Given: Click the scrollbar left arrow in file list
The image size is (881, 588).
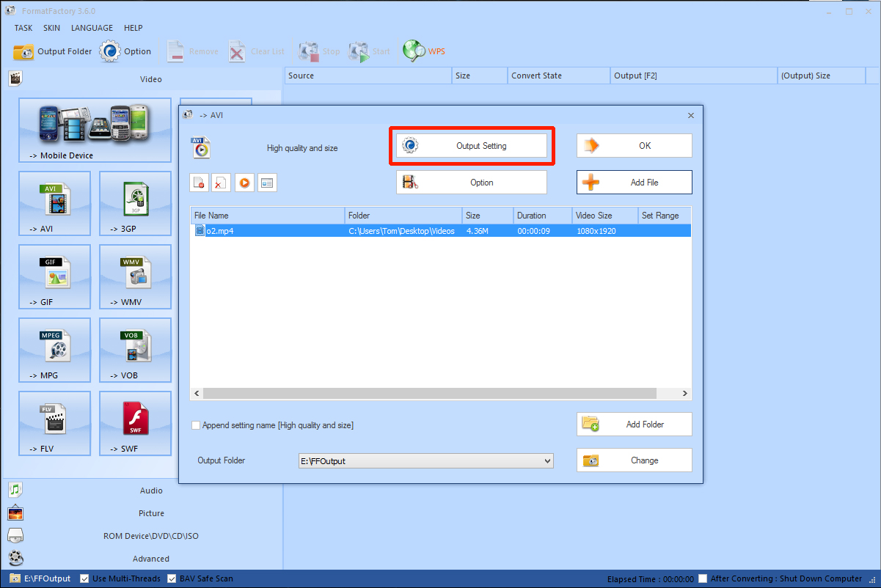Looking at the screenshot, I should pos(197,394).
